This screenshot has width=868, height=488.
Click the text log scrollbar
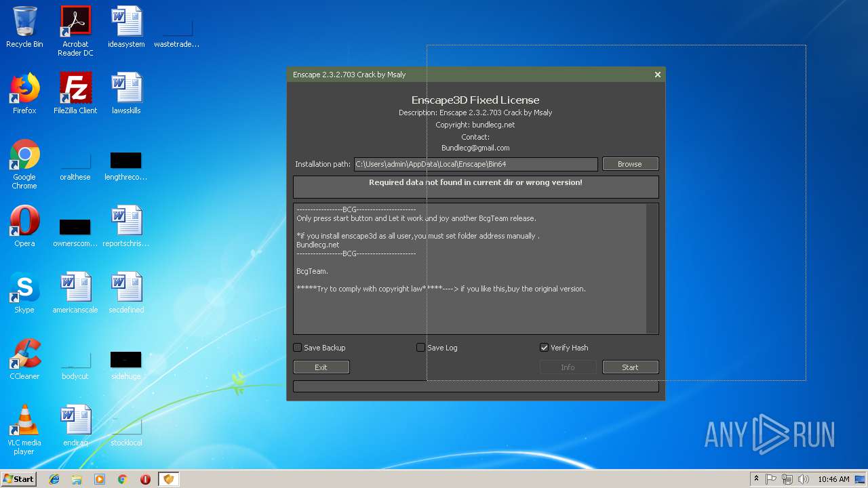tap(652, 268)
